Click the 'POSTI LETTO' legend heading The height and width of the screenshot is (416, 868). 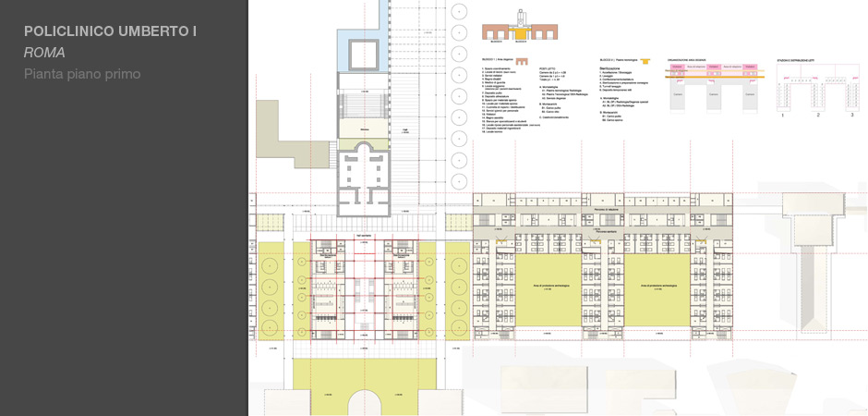[547, 68]
